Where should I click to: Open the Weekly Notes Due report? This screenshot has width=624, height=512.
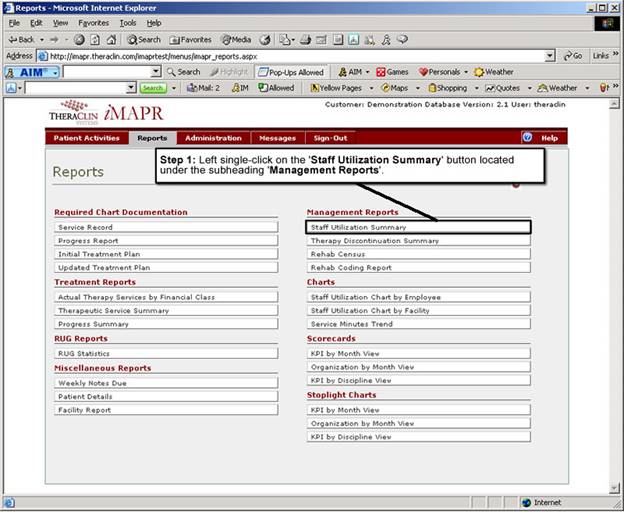166,383
